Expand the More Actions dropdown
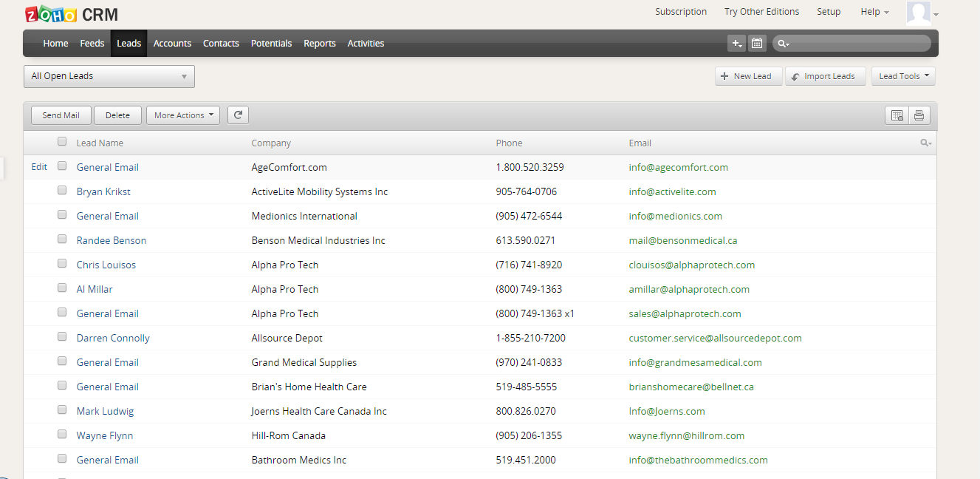The width and height of the screenshot is (980, 479). [x=183, y=115]
